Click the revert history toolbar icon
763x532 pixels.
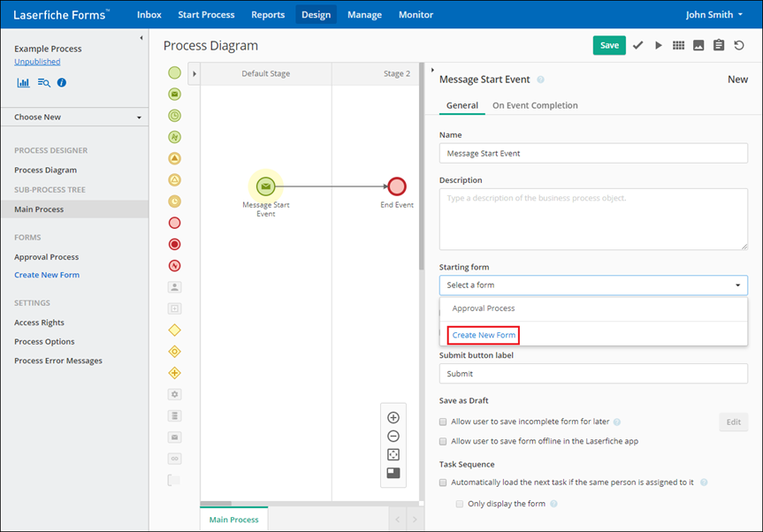(x=739, y=45)
